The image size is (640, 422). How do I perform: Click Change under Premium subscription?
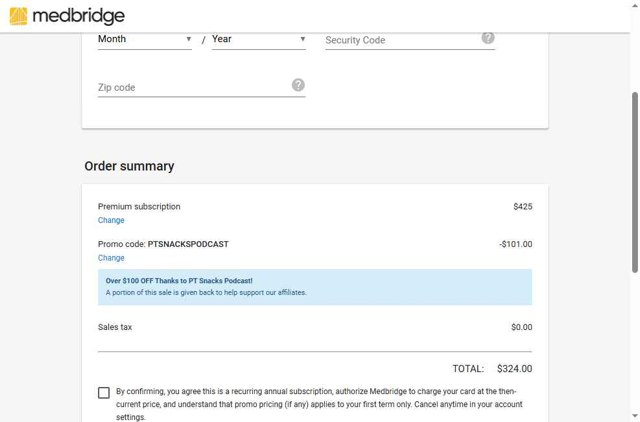[x=111, y=220]
